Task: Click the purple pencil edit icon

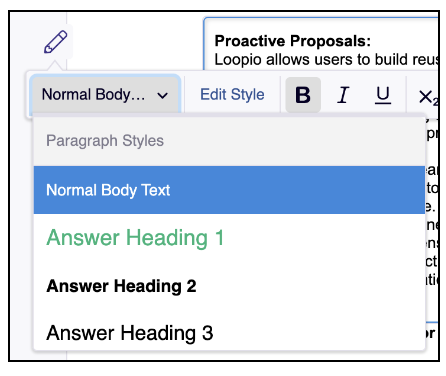Action: [x=56, y=42]
